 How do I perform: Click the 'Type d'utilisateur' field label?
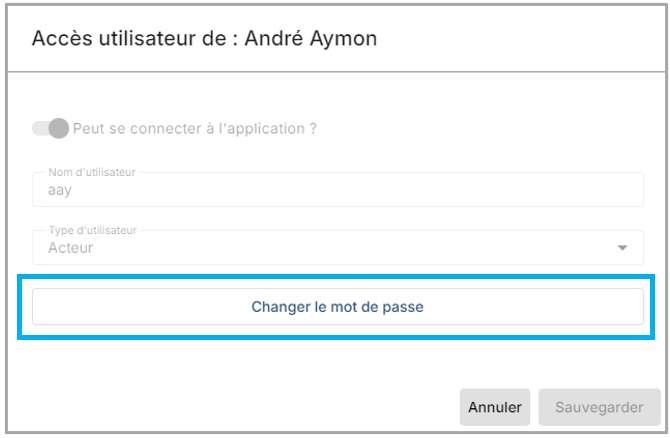(90, 230)
